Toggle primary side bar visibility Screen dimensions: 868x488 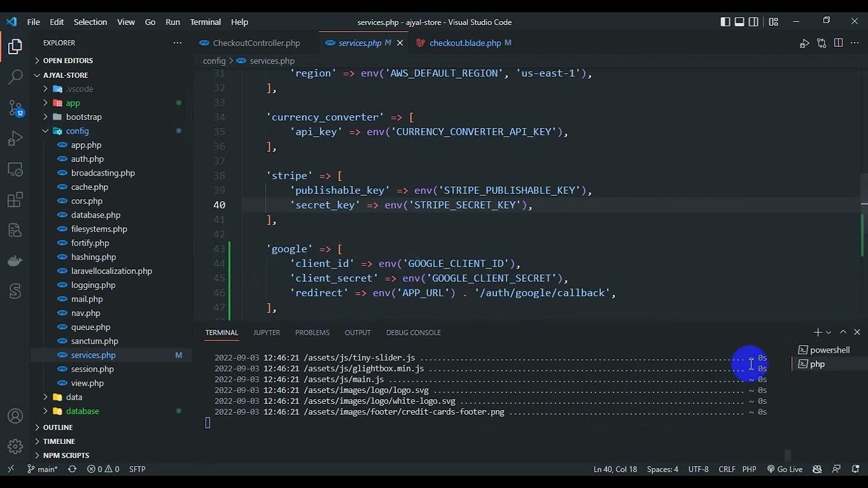726,22
